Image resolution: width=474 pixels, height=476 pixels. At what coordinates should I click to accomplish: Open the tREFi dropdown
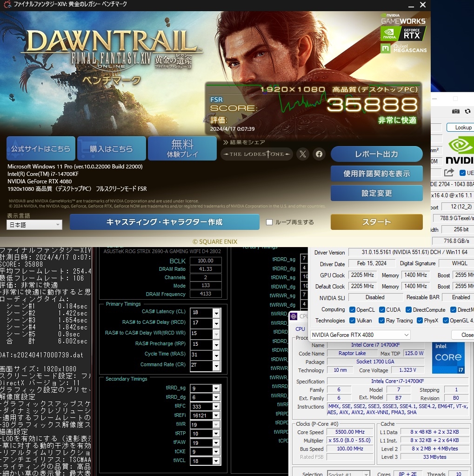(x=216, y=416)
